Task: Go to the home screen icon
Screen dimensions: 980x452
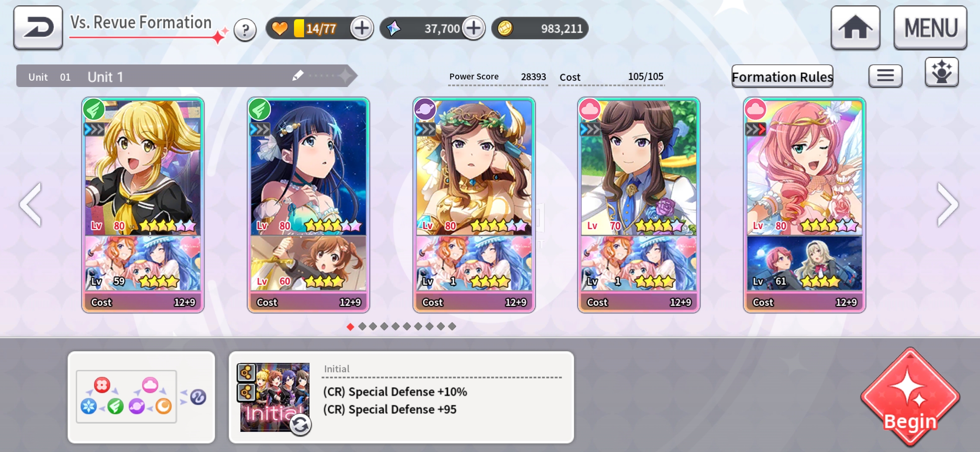Action: click(855, 28)
